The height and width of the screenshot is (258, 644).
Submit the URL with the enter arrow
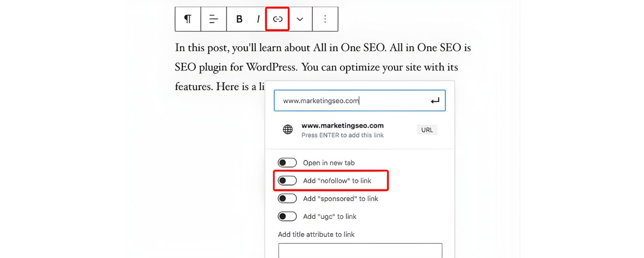click(435, 101)
